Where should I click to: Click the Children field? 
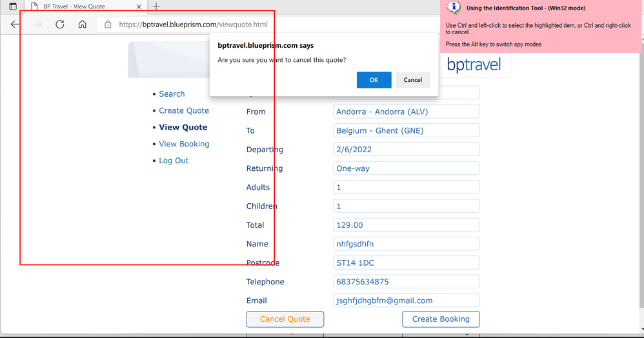[406, 206]
